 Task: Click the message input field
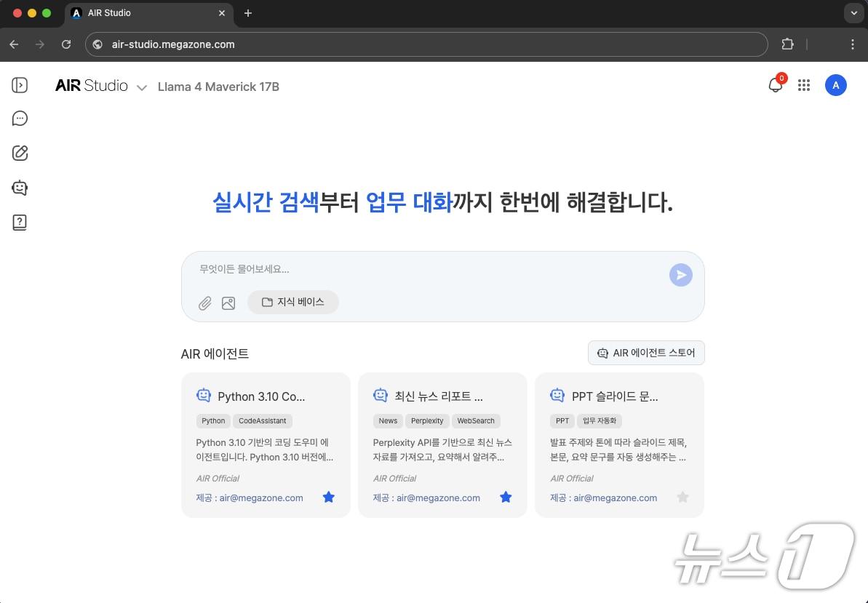[x=437, y=269]
